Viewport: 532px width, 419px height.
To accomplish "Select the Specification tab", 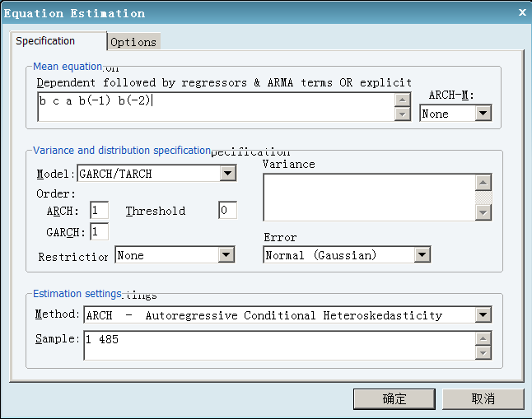I will click(58, 41).
